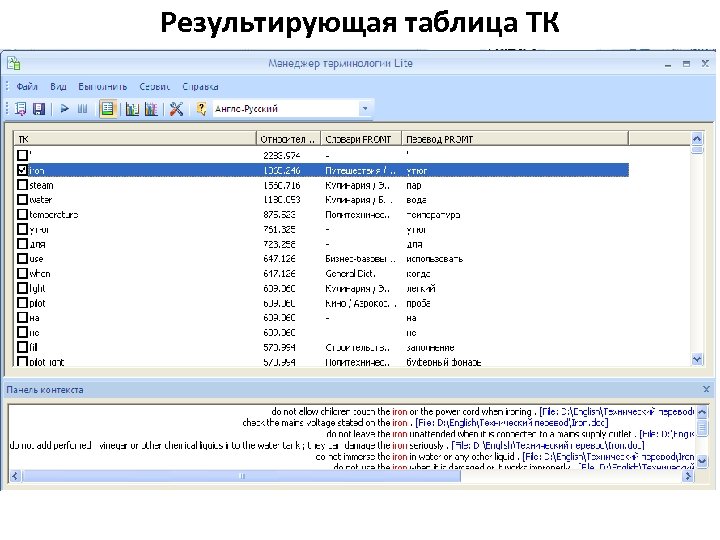Screen dimensions: 720x540
Task: Start processing with the play icon
Action: tap(65, 109)
